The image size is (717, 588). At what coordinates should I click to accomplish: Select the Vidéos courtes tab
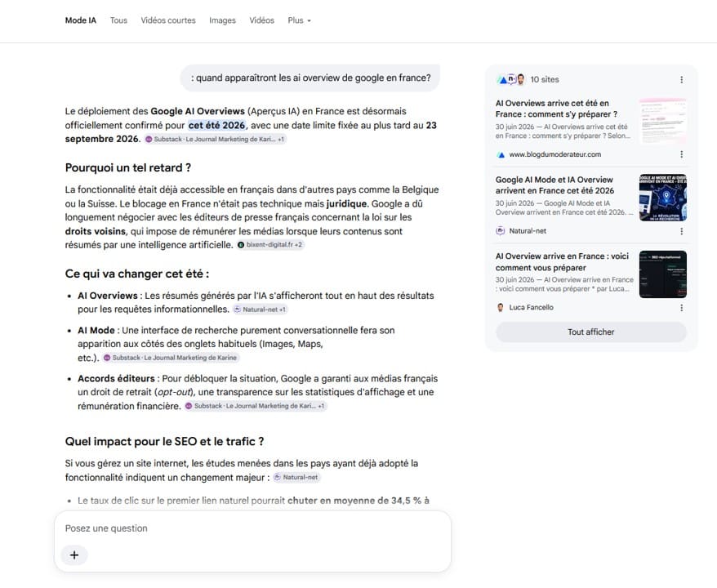pos(168,20)
